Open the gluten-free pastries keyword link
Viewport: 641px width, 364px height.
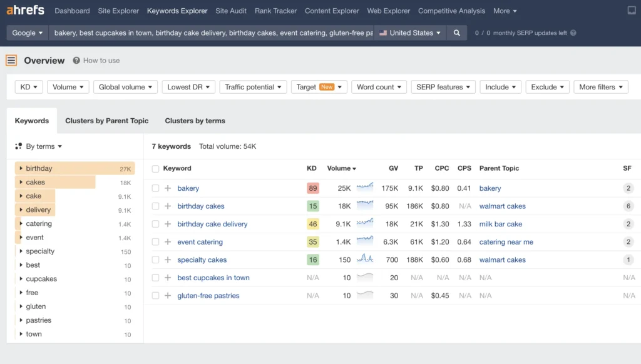point(208,295)
